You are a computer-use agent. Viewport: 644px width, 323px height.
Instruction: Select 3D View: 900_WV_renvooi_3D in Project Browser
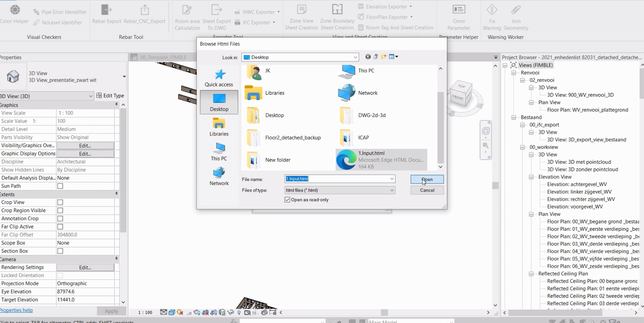tap(580, 95)
